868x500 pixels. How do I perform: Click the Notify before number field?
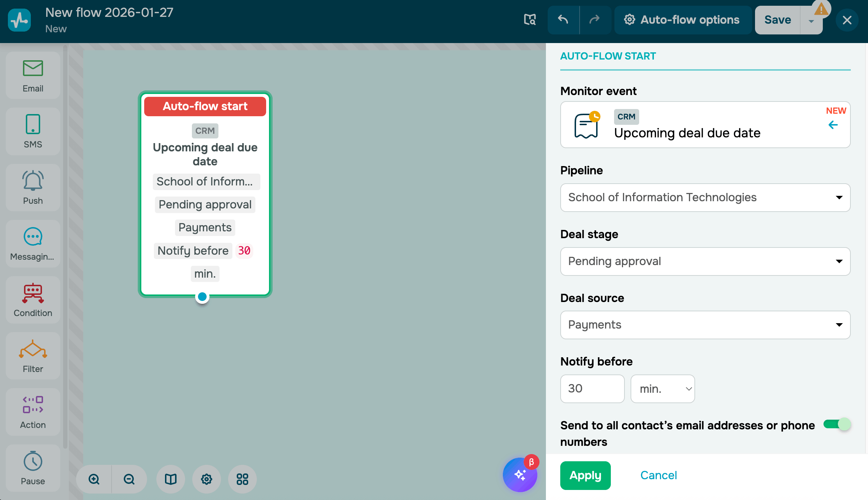[x=592, y=389]
